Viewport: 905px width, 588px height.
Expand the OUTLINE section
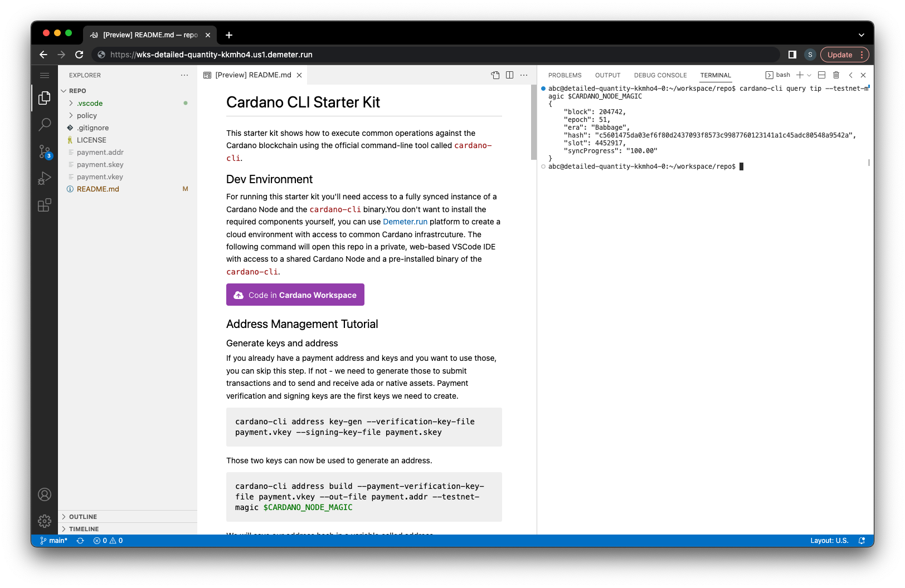[x=128, y=517]
